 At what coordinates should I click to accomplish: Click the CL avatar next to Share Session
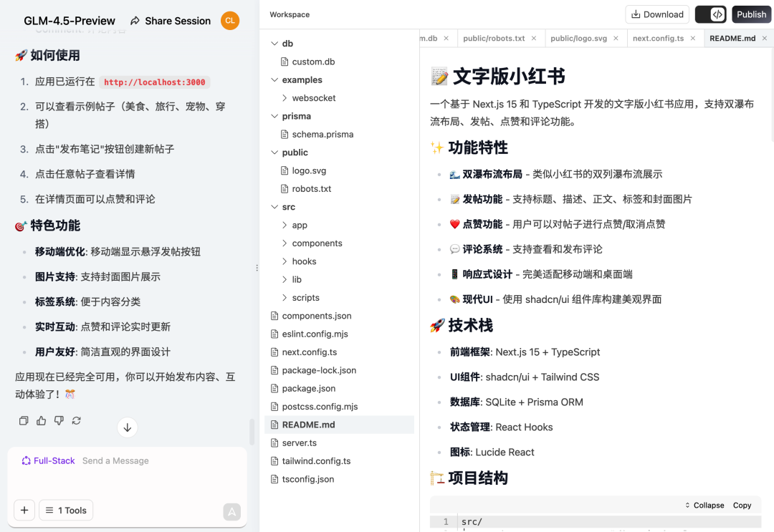click(229, 21)
